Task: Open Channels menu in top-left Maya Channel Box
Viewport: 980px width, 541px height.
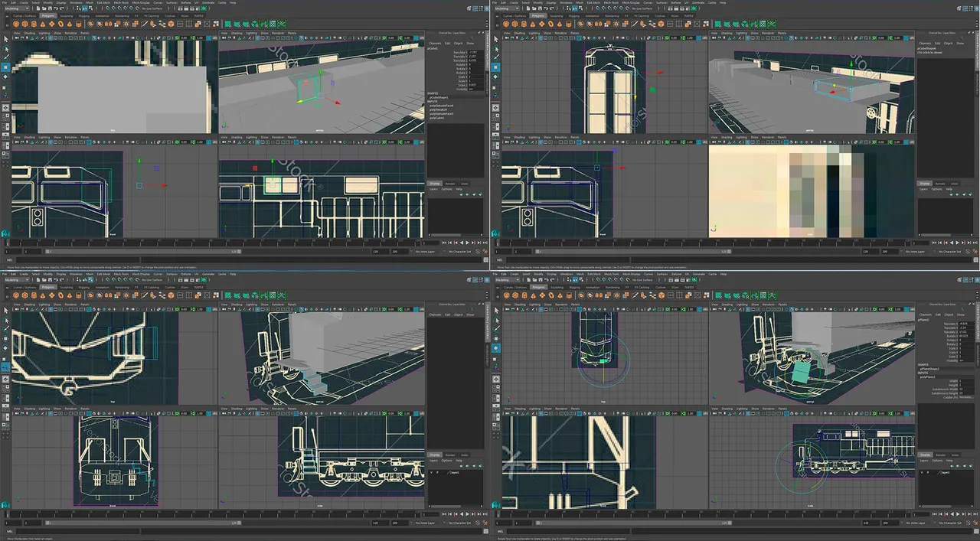Action: (435, 43)
